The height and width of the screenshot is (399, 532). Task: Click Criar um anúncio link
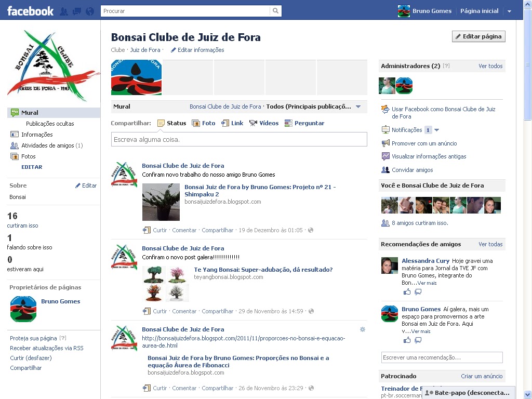tap(482, 376)
